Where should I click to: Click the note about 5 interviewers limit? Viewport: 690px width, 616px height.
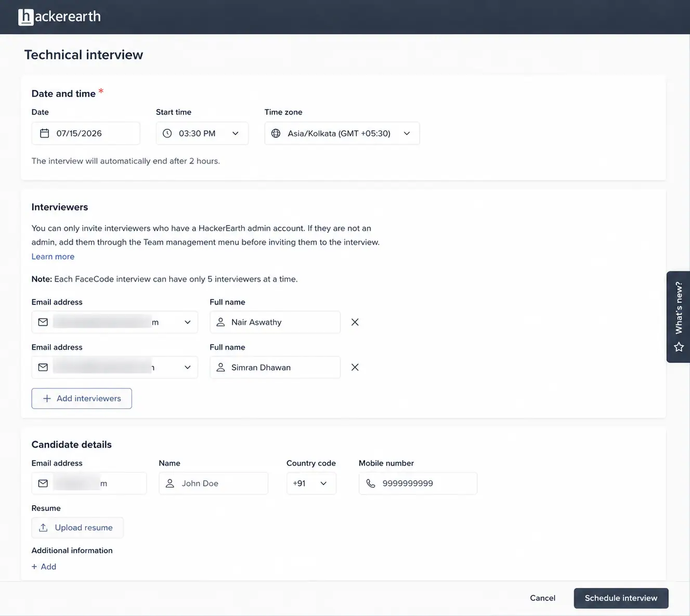165,279
